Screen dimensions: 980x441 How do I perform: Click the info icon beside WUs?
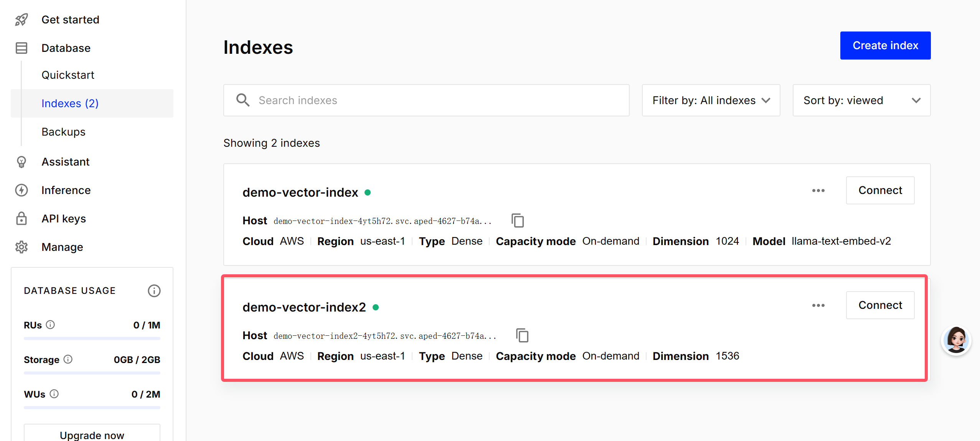(54, 394)
